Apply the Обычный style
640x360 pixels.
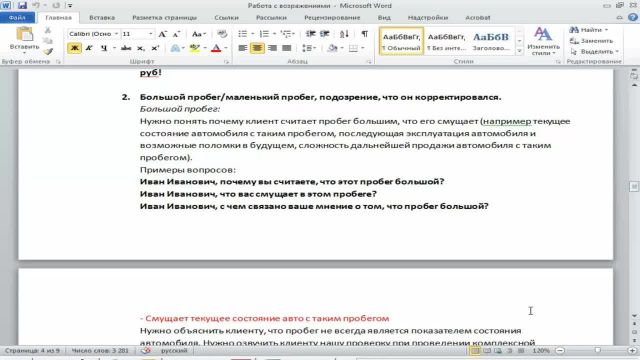point(401,41)
